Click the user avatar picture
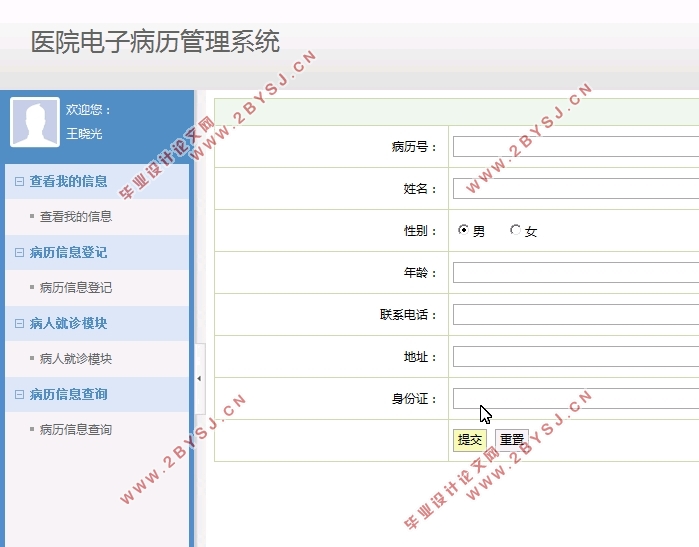The height and width of the screenshot is (547, 699). (x=35, y=122)
